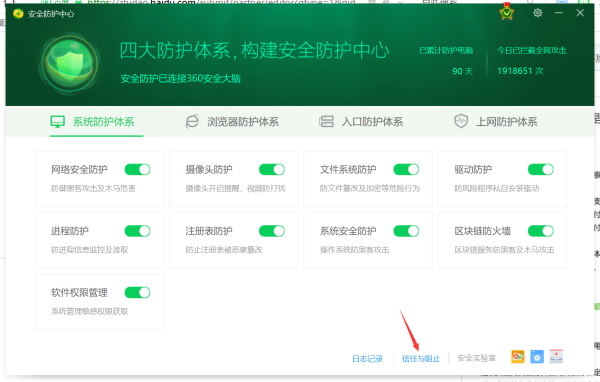
Task: Toggle 网络安全防护 switch off
Action: click(x=137, y=170)
